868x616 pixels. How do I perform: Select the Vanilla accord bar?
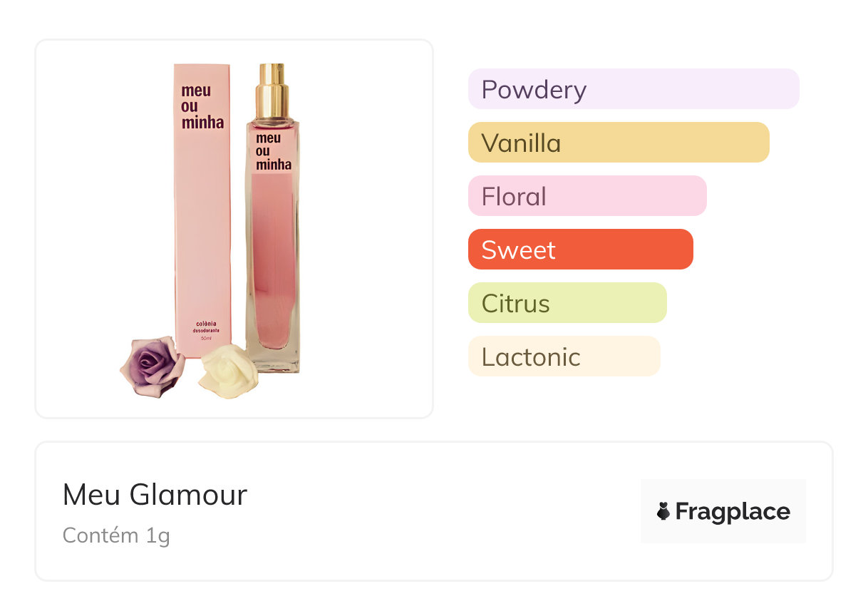point(618,143)
